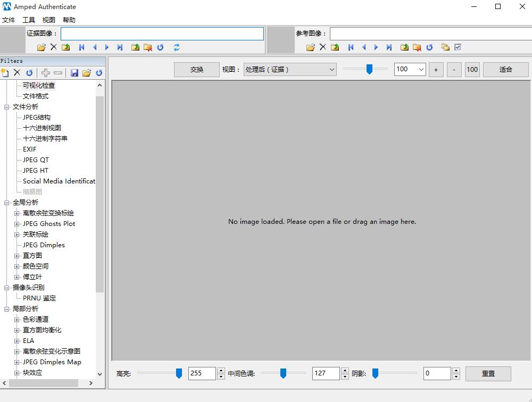Increase the 高亮 value with up stepper

tap(221, 371)
